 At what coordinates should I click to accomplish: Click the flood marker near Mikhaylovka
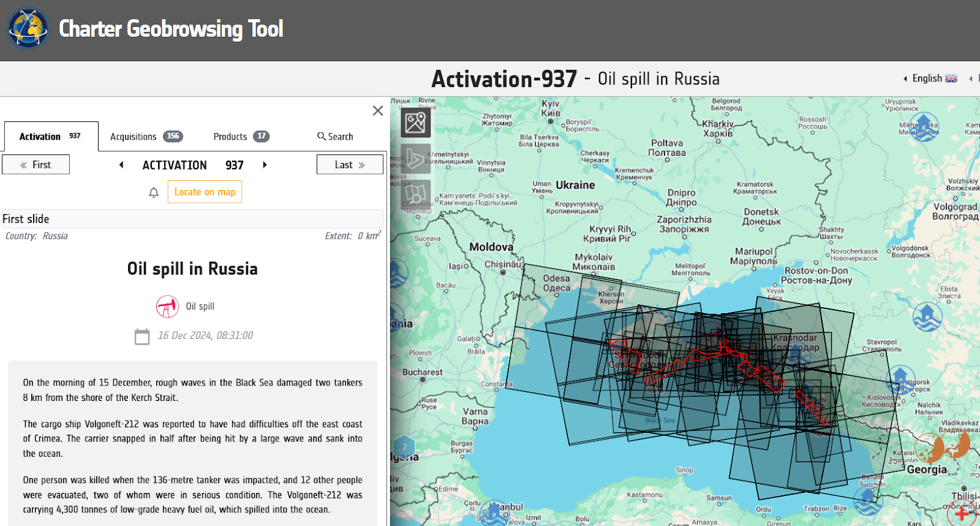[x=924, y=127]
